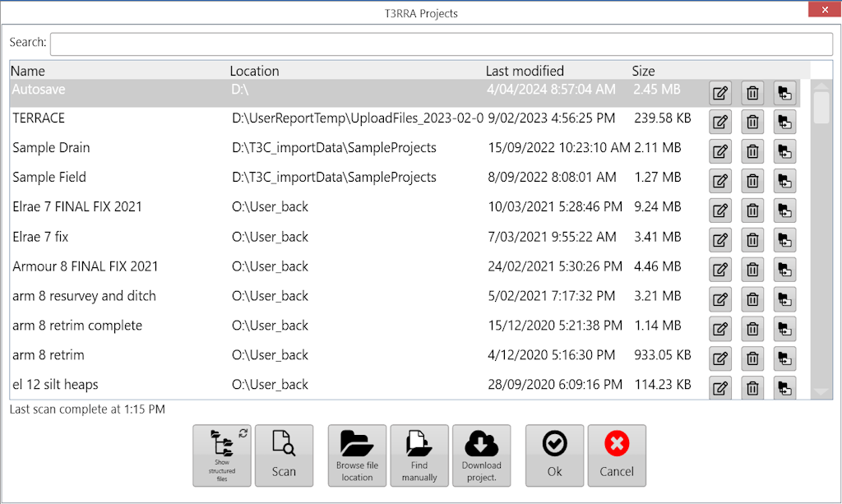Click the scrollbar up arrow
The image size is (842, 504).
[821, 86]
